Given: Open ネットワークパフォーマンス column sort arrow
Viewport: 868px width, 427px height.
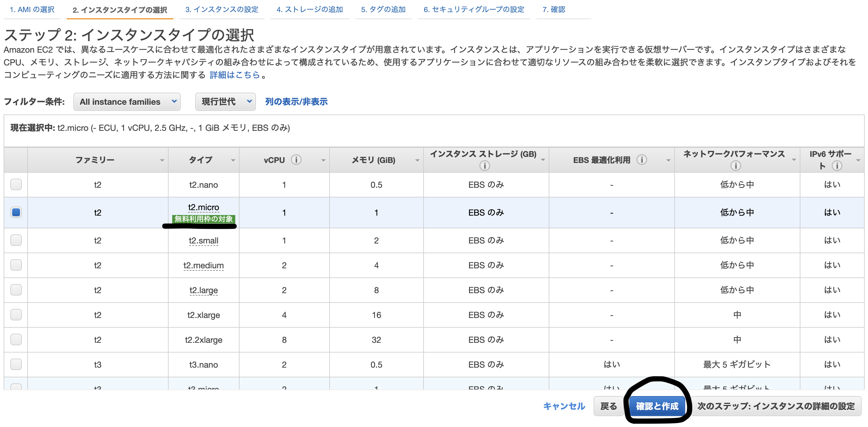Looking at the screenshot, I should (x=794, y=161).
